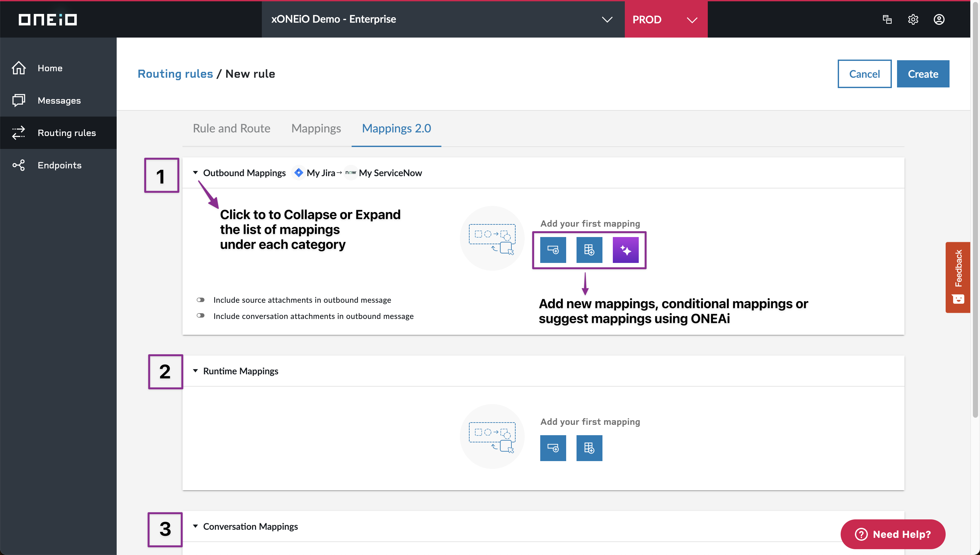Open settings gear in the header
The width and height of the screenshot is (980, 555).
pos(913,19)
